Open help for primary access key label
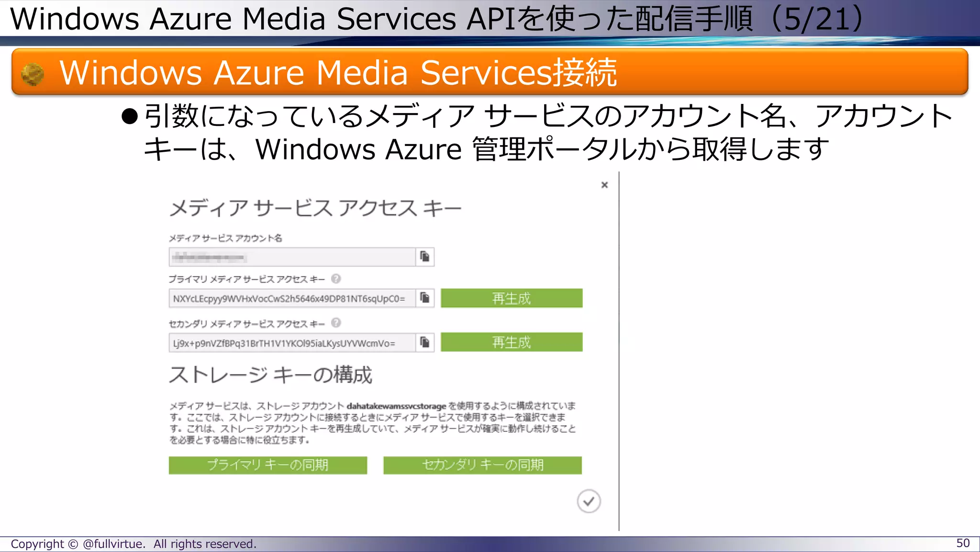980x552 pixels. [336, 279]
